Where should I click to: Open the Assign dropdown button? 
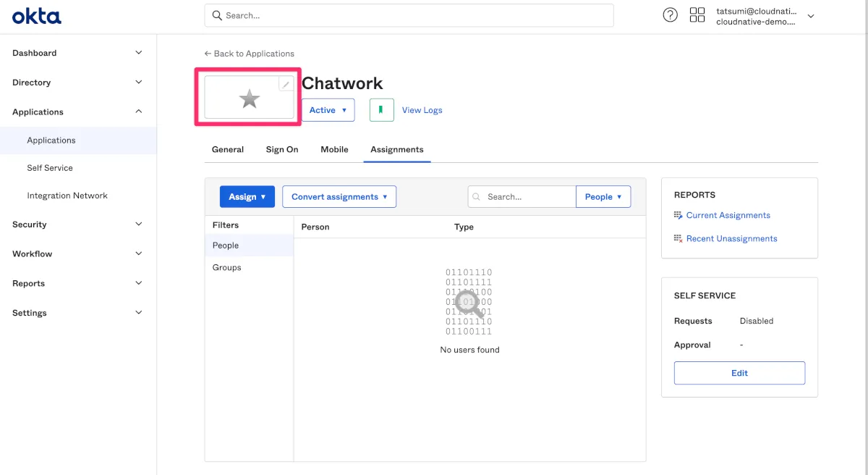(x=247, y=197)
